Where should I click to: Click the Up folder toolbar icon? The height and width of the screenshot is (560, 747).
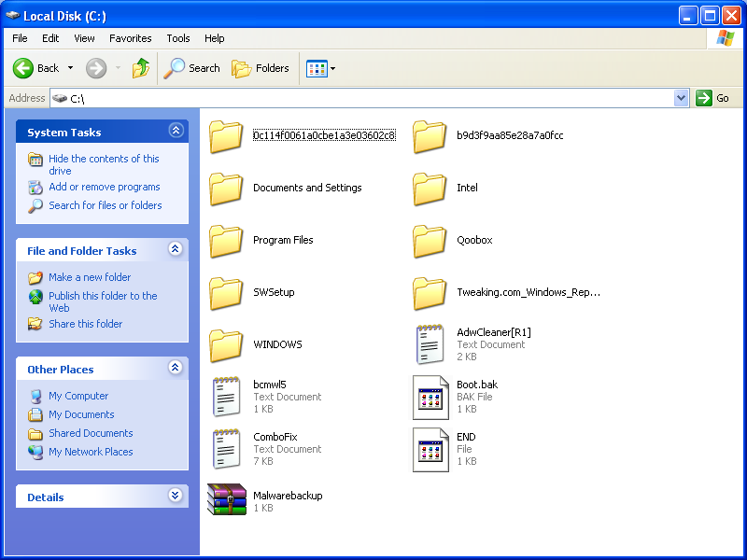[x=141, y=68]
